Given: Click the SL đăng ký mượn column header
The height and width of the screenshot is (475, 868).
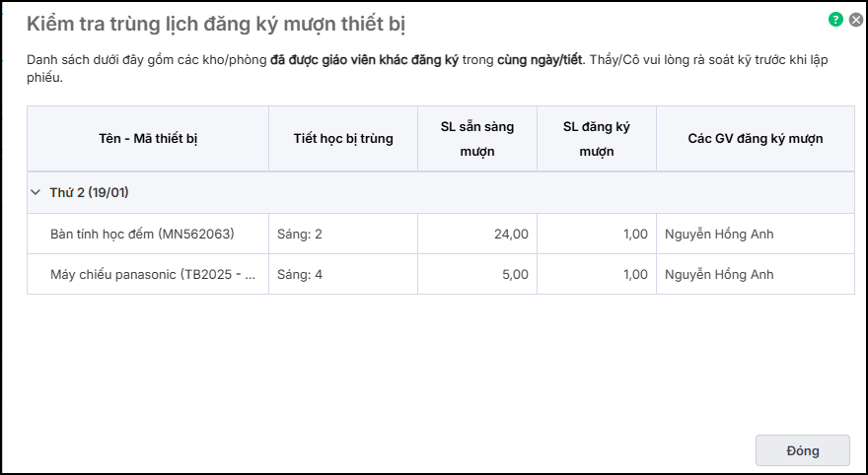Looking at the screenshot, I should 596,139.
